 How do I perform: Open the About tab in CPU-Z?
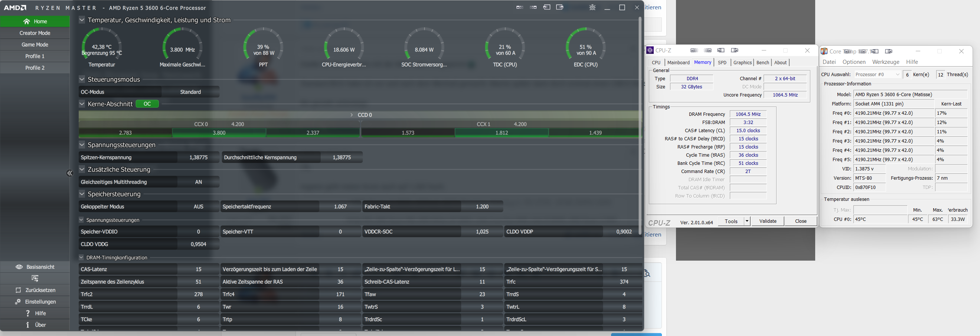coord(780,62)
